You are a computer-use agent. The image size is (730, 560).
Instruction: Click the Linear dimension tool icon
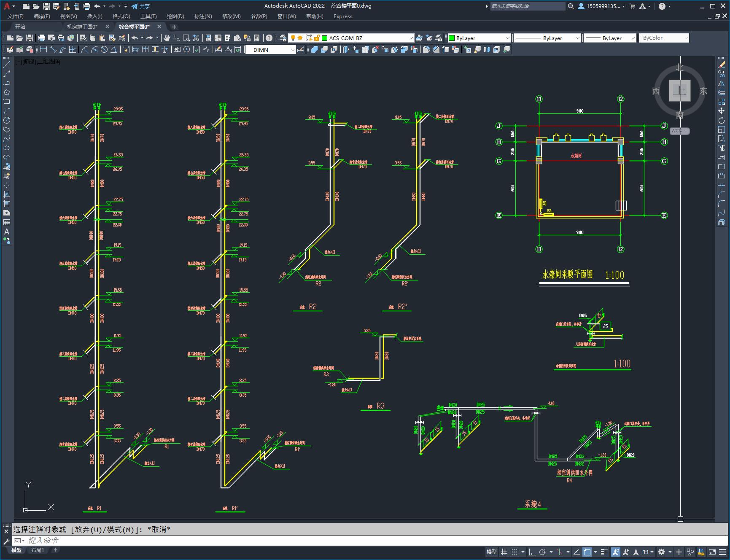pos(43,50)
